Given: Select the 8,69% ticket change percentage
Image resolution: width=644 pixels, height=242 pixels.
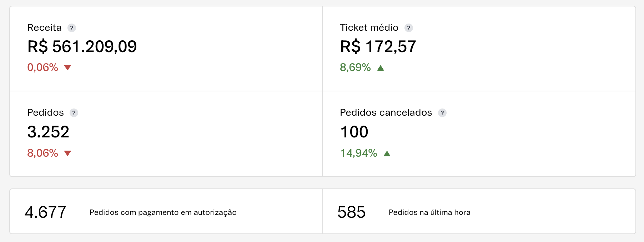Looking at the screenshot, I should (355, 67).
